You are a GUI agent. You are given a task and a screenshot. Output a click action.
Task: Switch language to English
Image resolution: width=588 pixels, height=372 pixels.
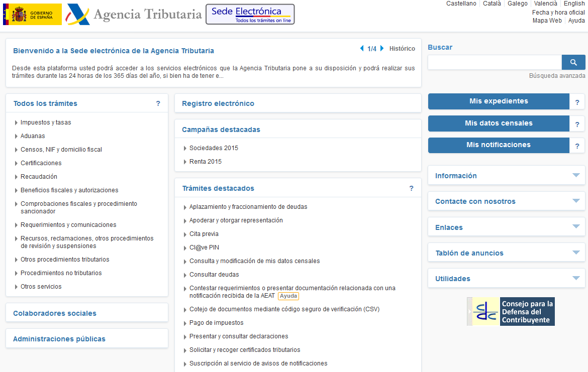click(574, 4)
